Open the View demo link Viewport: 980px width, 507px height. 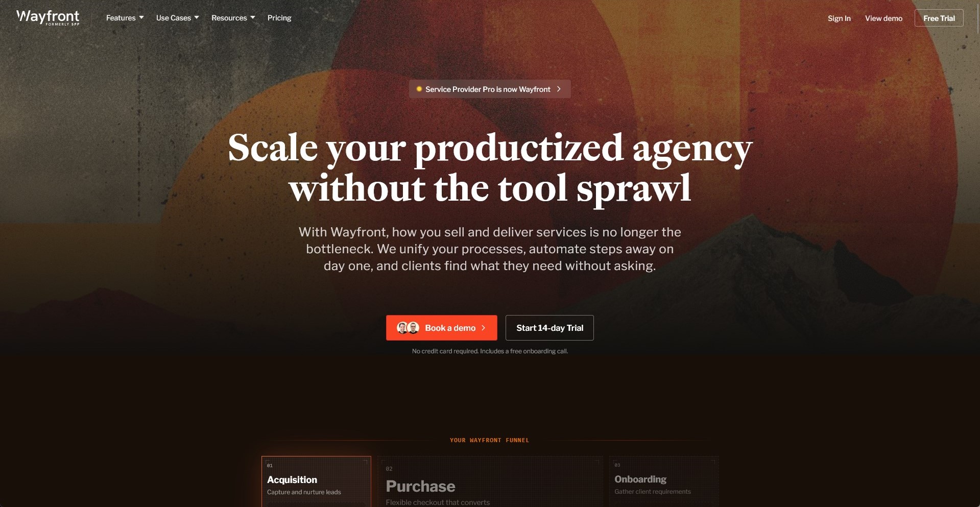[x=883, y=18]
